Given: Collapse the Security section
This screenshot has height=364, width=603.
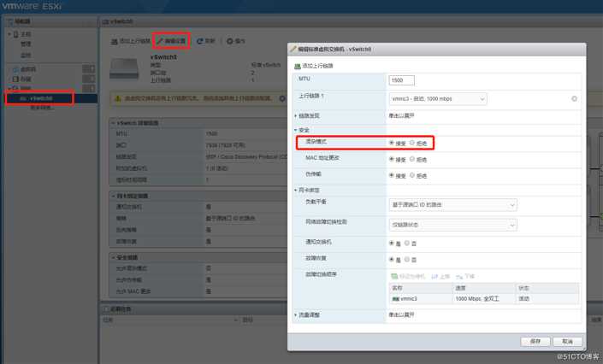Looking at the screenshot, I should 296,130.
